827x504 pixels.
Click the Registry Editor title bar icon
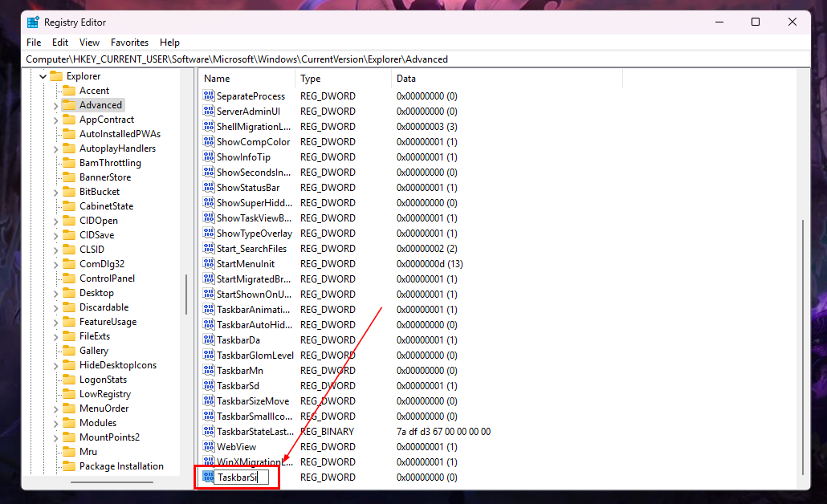(32, 22)
